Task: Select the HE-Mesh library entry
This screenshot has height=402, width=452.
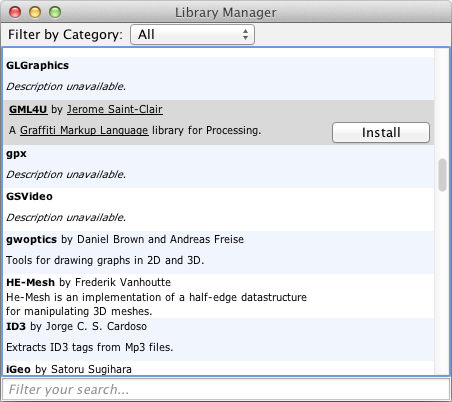Action: (x=219, y=296)
